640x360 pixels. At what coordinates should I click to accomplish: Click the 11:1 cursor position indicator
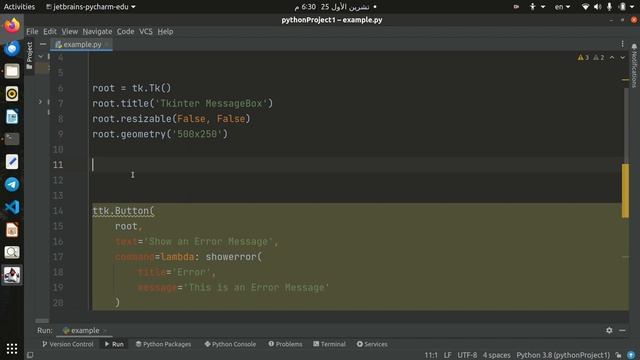click(x=431, y=355)
